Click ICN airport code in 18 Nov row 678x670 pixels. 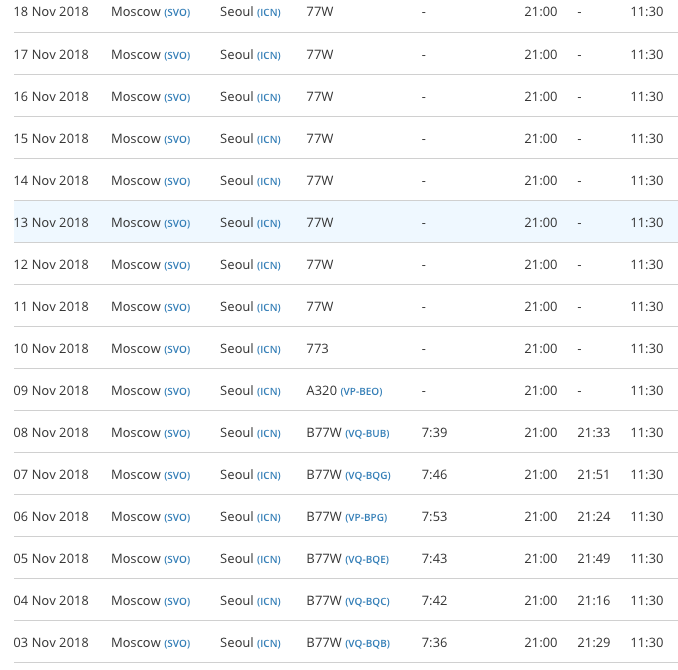tap(269, 13)
